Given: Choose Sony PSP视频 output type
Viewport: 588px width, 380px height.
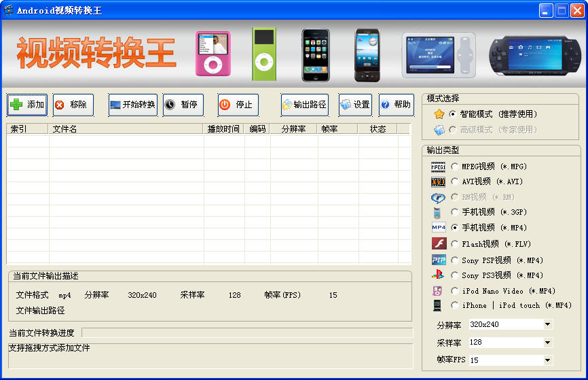Looking at the screenshot, I should click(454, 260).
